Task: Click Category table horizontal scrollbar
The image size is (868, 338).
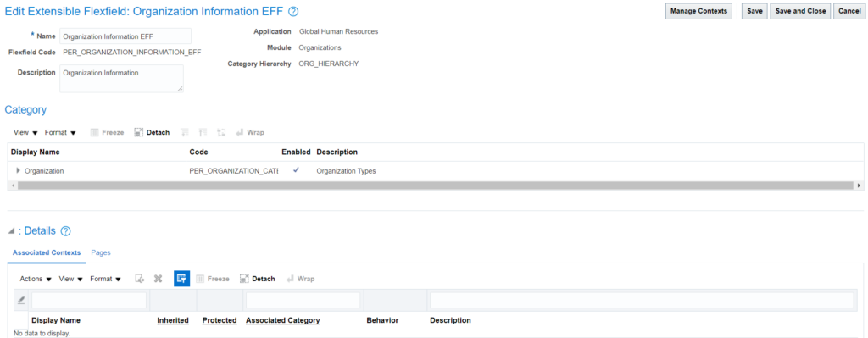Action: pos(436,186)
